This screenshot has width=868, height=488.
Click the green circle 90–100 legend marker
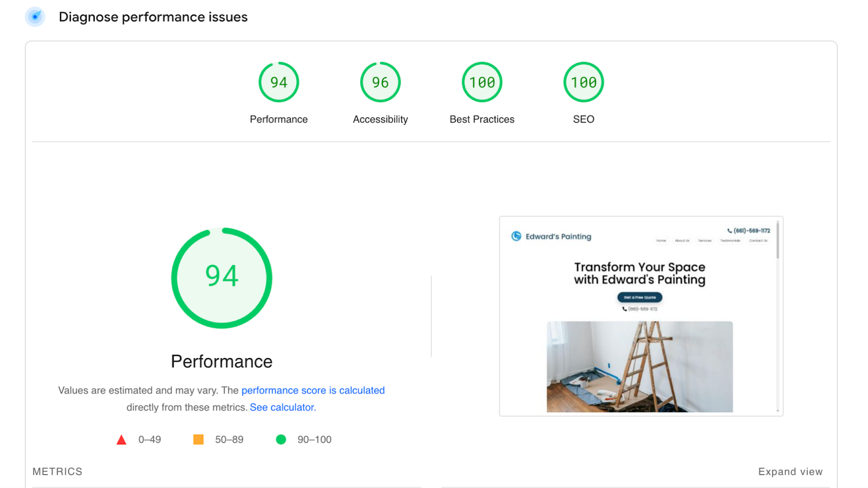(x=281, y=439)
